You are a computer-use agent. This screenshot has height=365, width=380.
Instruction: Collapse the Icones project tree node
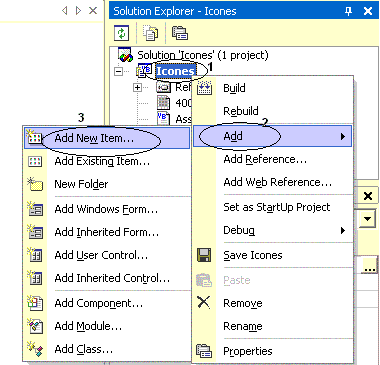tap(118, 71)
